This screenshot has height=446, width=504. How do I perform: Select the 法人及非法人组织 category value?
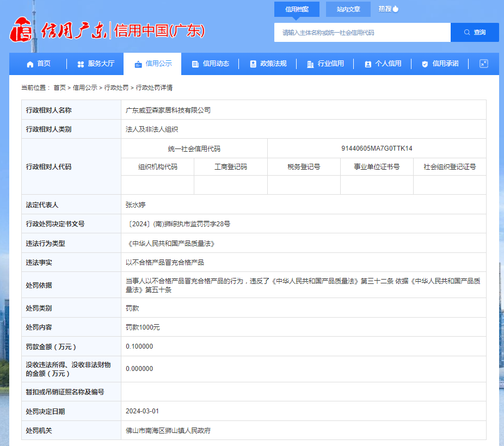tap(152, 129)
